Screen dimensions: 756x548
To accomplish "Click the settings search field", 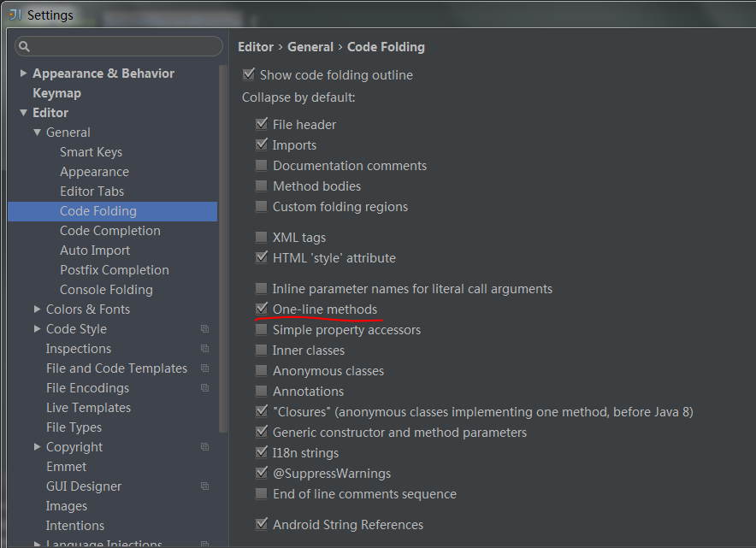I will (119, 46).
